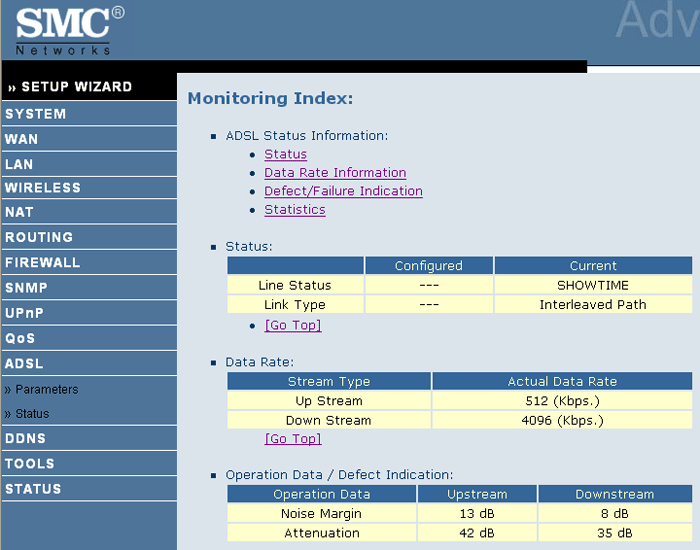Click the Data Rate: section heading

(260, 362)
